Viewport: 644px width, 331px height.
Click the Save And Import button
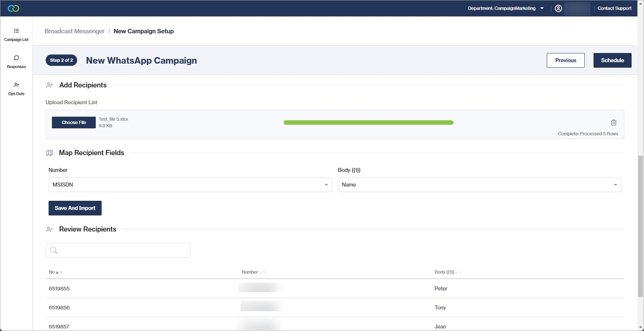pyautogui.click(x=75, y=208)
